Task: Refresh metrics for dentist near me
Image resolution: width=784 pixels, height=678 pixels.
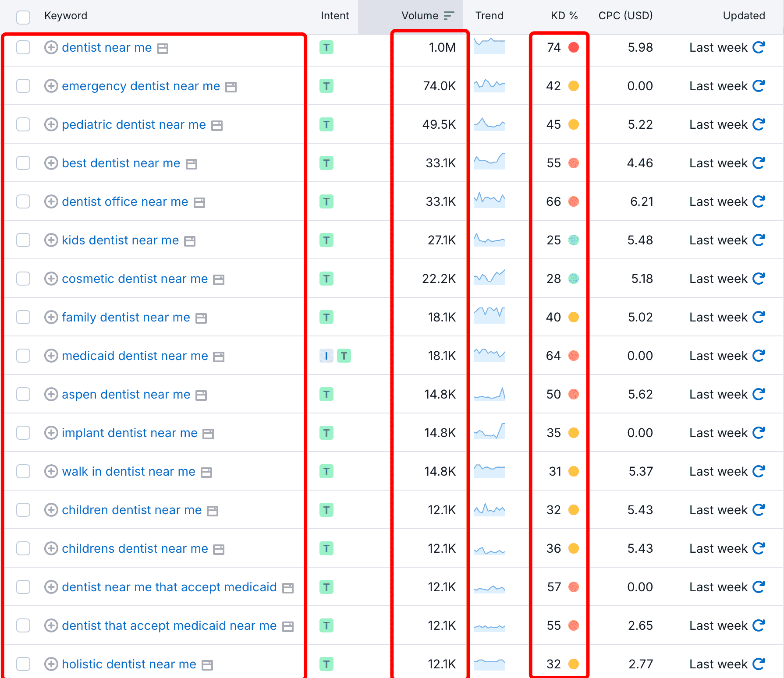Action: point(759,47)
